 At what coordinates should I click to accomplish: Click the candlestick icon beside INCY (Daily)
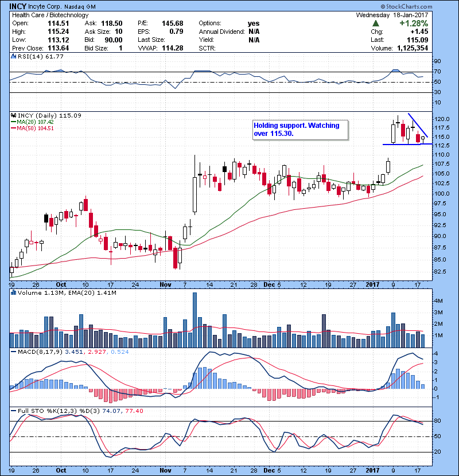pos(13,115)
